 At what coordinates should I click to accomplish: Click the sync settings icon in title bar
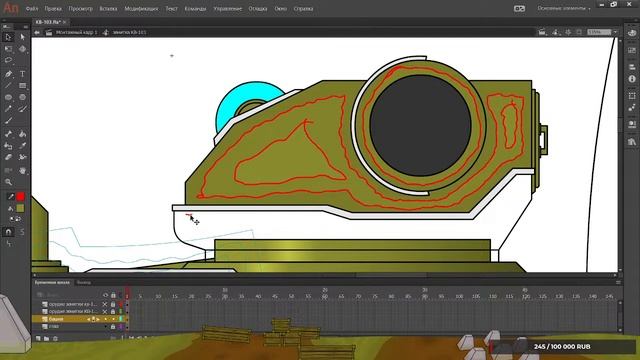(x=519, y=9)
